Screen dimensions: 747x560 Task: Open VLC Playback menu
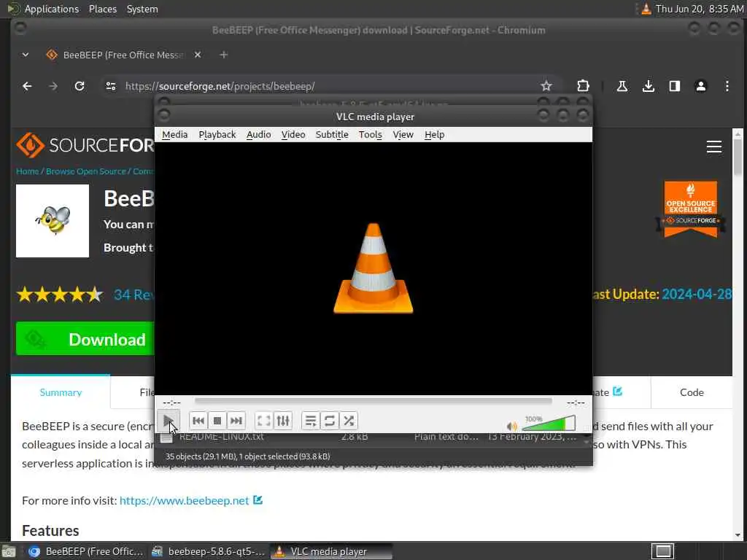[x=217, y=135]
